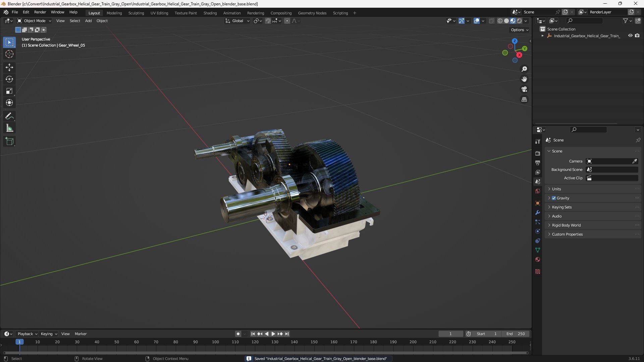Screen dimensions: 644x362
Task: Open the Texture properties checker tab
Action: point(538,271)
